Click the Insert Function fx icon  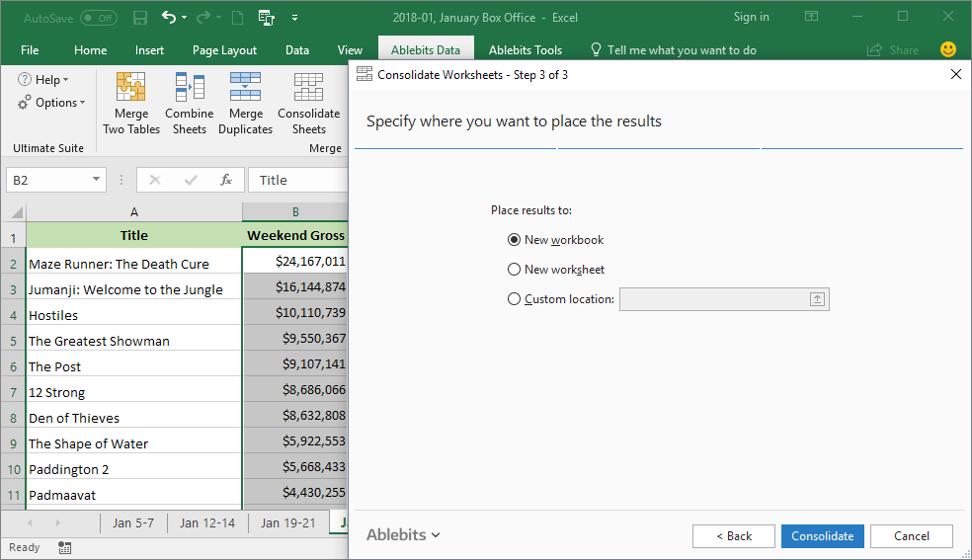(226, 180)
